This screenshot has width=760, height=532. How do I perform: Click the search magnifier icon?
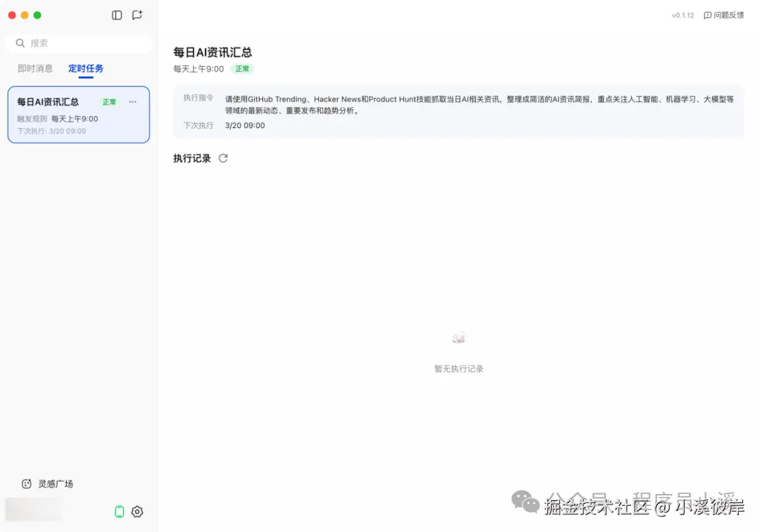pyautogui.click(x=20, y=43)
